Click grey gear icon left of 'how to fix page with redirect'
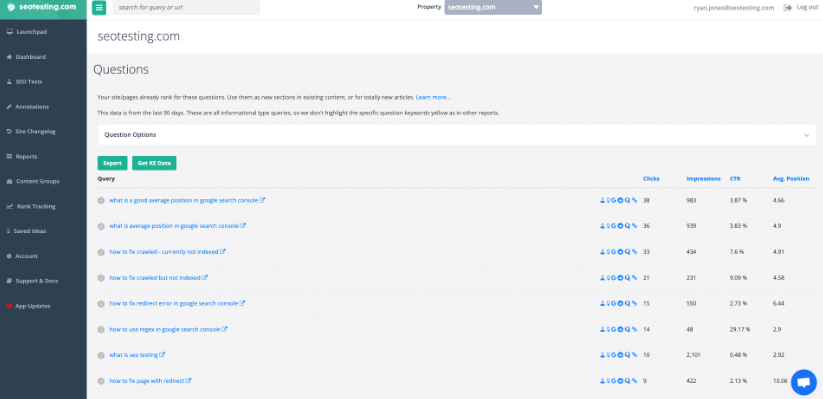823x399 pixels. (x=101, y=381)
